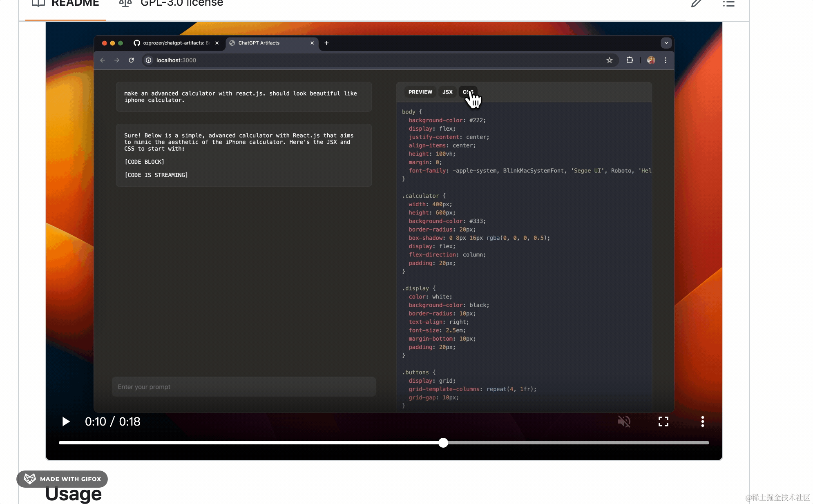Click the Made with Gifox badge
Screen dimensions: 813x504
tap(62, 479)
